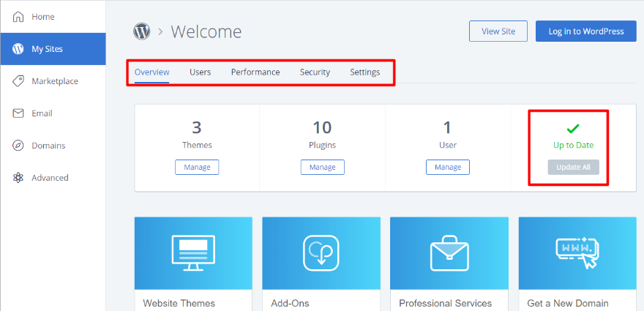Switch to the Users tab

coord(200,72)
